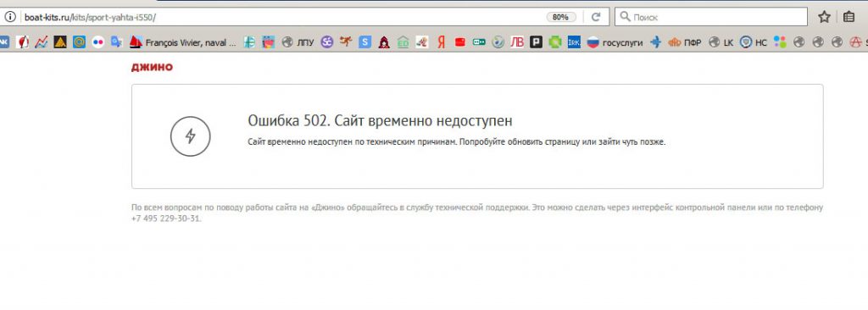Viewport: 868px width, 310px height.
Task: Open the НС bookmark
Action: (x=754, y=42)
